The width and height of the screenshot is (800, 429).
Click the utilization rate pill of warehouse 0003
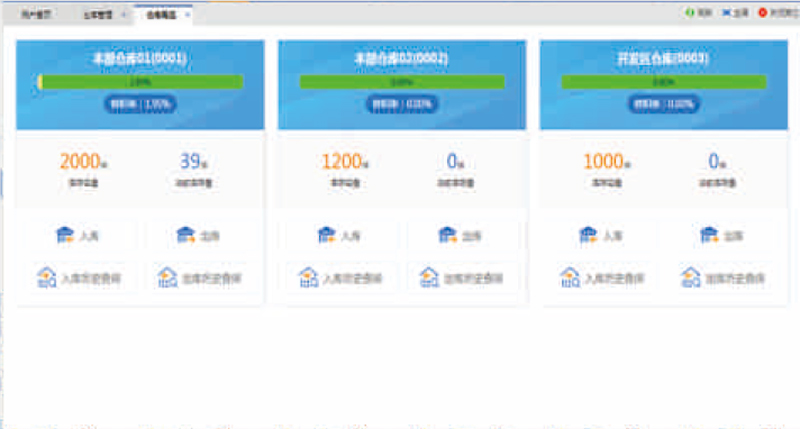point(664,104)
